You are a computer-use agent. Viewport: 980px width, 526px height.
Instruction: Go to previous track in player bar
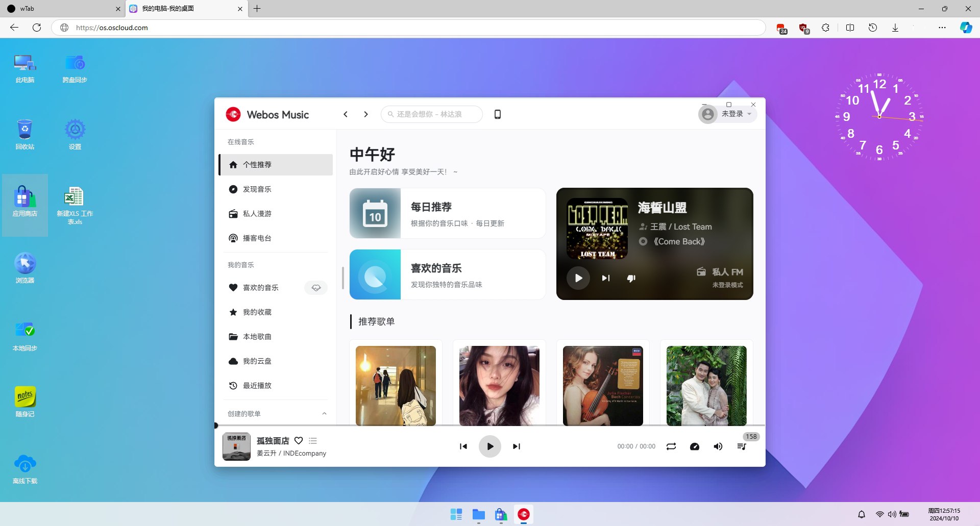click(x=463, y=446)
